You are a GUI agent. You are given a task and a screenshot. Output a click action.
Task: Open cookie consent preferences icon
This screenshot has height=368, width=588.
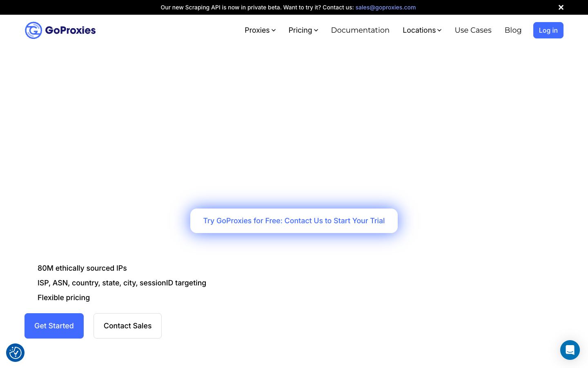pyautogui.click(x=16, y=352)
